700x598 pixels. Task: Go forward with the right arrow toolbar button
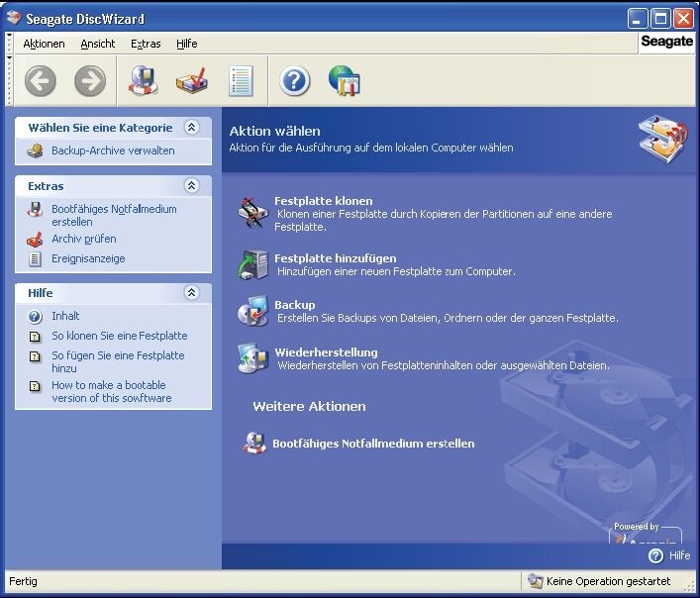[x=90, y=81]
